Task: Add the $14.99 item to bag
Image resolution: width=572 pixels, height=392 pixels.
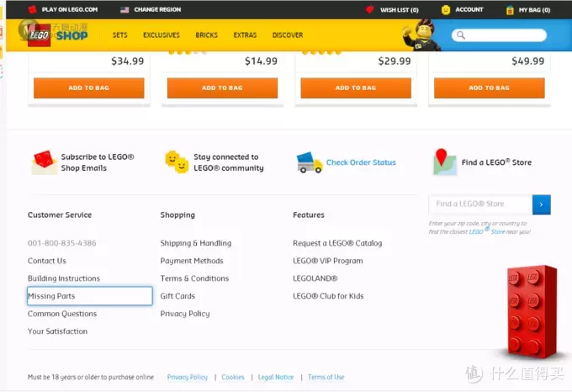Action: pos(222,87)
